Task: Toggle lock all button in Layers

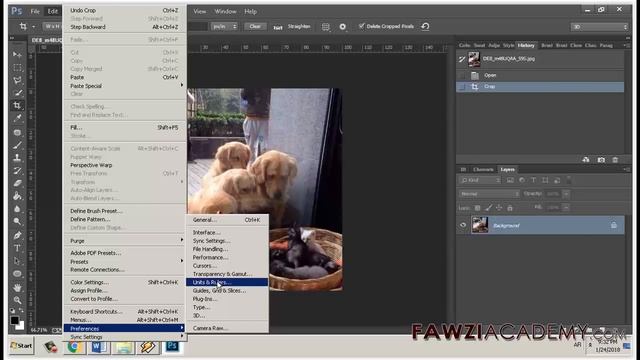Action: point(509,208)
